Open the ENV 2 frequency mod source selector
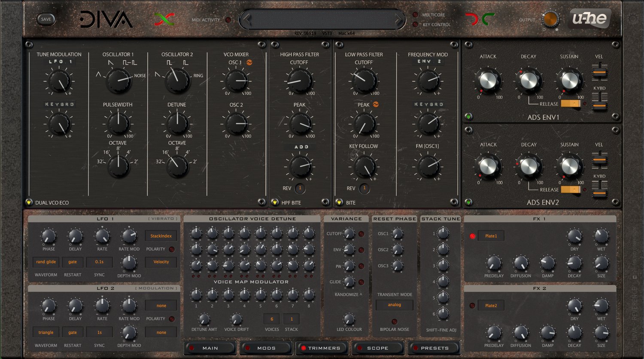This screenshot has height=359, width=644. [428, 62]
